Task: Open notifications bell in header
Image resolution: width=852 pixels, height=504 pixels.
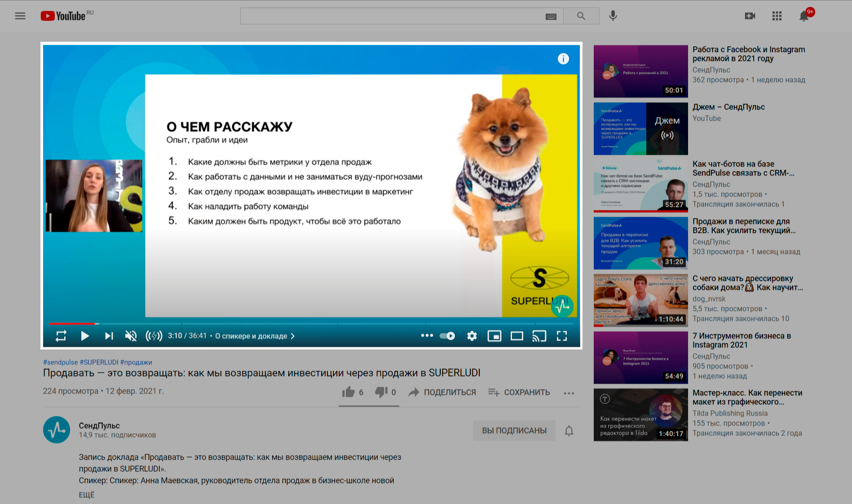Action: pyautogui.click(x=804, y=16)
